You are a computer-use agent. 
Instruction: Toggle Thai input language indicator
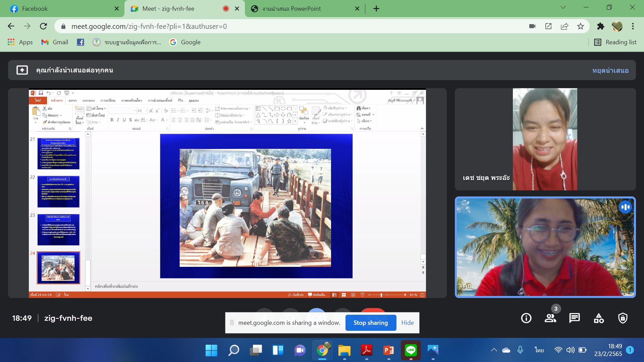click(539, 350)
